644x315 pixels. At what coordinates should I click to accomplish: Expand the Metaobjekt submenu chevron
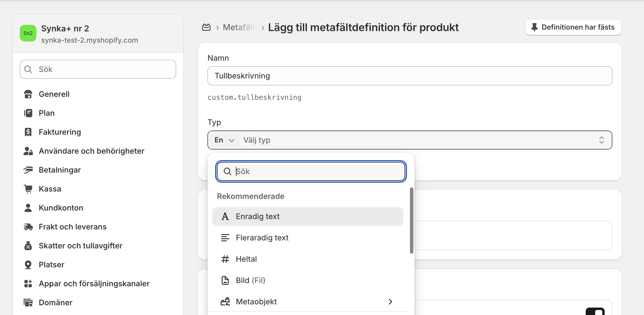tap(390, 302)
